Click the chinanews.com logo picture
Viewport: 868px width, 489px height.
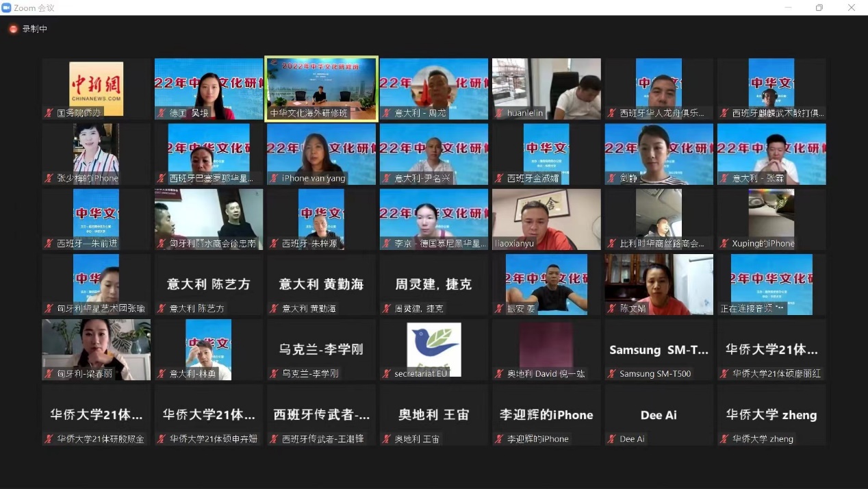click(x=96, y=88)
